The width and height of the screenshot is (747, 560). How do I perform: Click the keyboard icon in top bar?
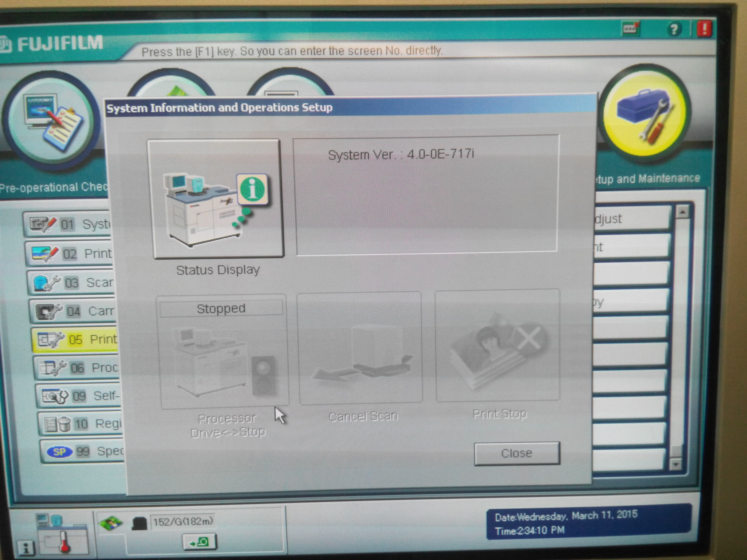[x=631, y=29]
